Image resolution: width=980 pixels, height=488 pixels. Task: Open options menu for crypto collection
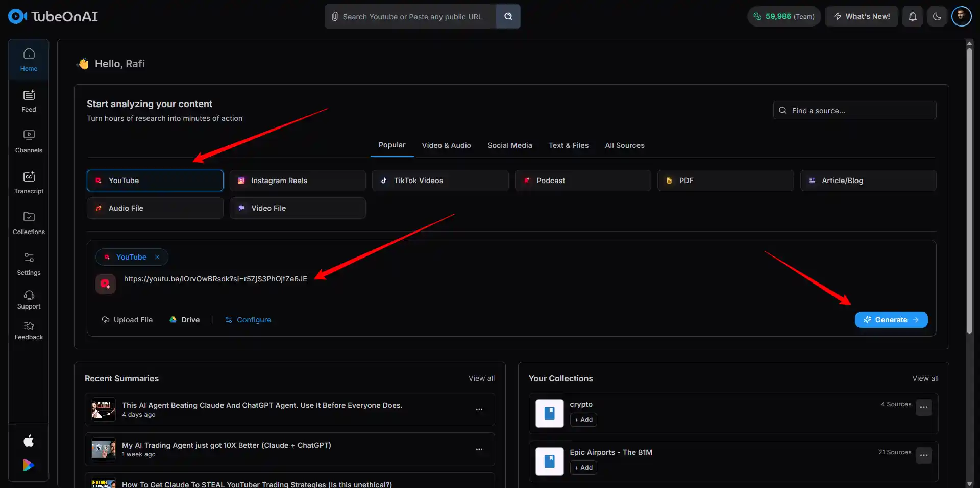point(924,407)
